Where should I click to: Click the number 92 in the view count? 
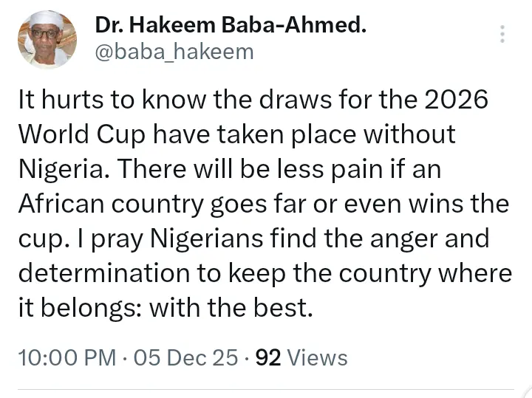[267, 358]
